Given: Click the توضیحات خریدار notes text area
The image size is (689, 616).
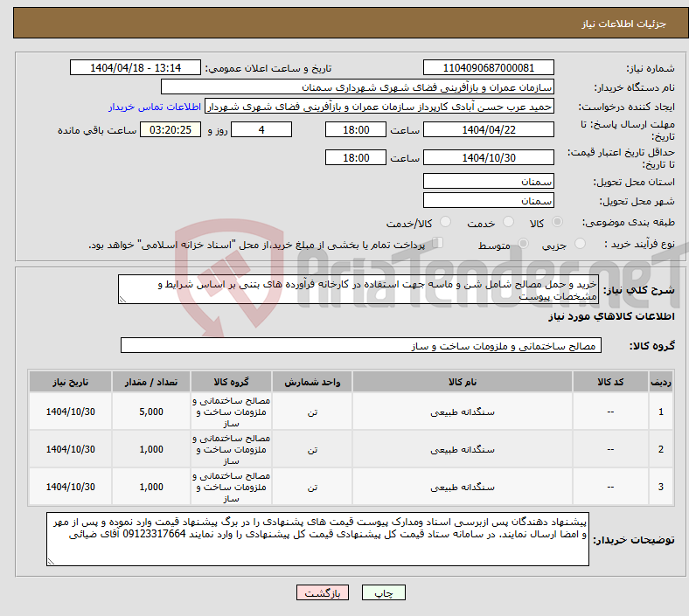Looking at the screenshot, I should coord(317,539).
